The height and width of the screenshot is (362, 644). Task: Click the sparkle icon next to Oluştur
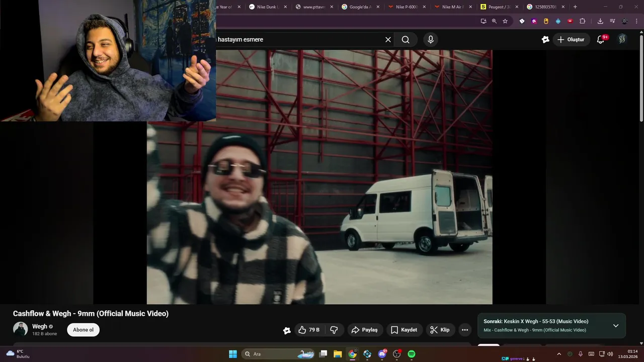click(x=545, y=39)
